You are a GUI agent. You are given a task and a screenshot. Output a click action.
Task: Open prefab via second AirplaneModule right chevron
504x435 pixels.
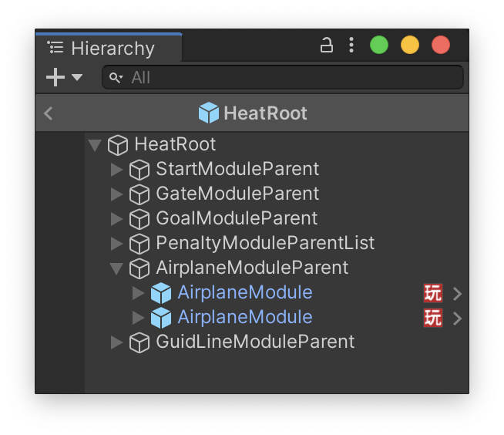[x=458, y=318]
